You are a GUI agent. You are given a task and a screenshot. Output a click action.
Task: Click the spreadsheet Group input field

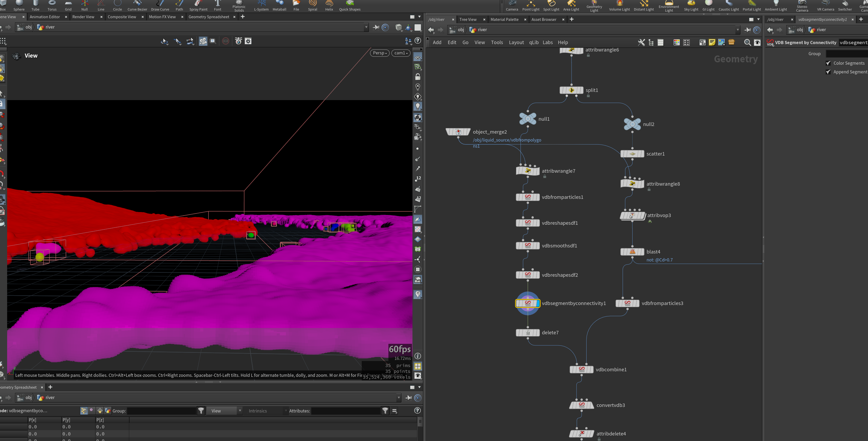[161, 411]
